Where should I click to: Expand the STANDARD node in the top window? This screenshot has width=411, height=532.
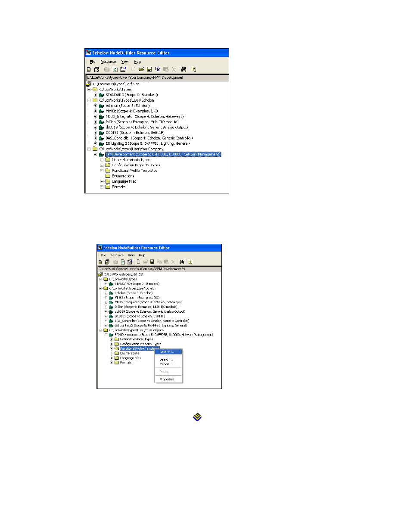tap(96, 95)
